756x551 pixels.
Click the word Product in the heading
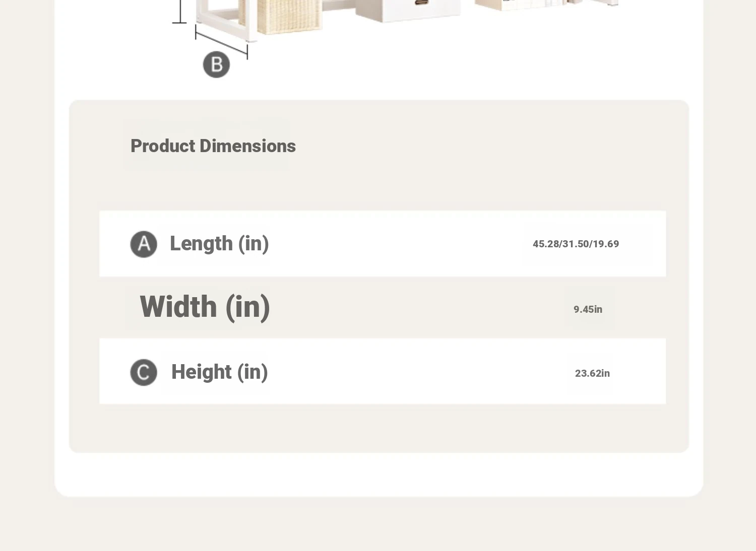163,146
